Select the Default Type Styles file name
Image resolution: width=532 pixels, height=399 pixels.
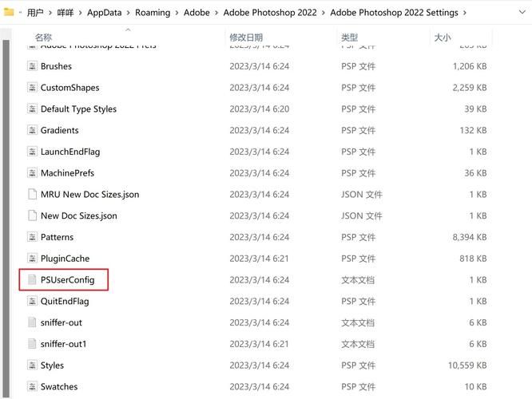(78, 109)
